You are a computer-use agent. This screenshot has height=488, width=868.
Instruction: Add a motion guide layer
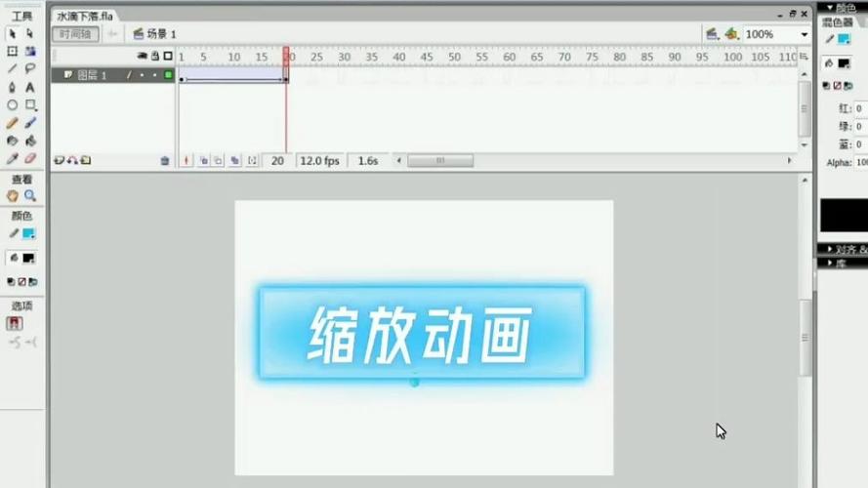pyautogui.click(x=72, y=160)
